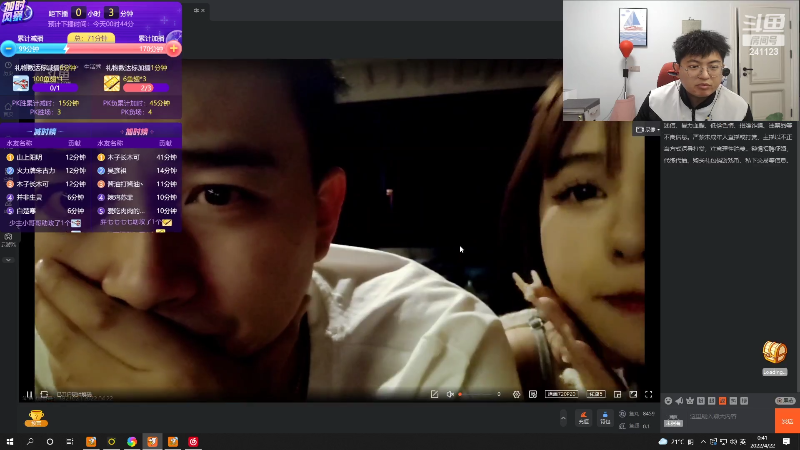Viewport: 800px width, 450px height.
Task: Send the chat message with orange button
Action: pyautogui.click(x=787, y=421)
